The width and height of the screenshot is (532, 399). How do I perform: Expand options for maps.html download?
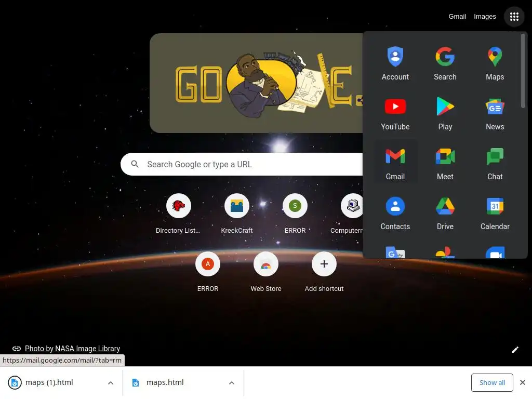coord(231,383)
